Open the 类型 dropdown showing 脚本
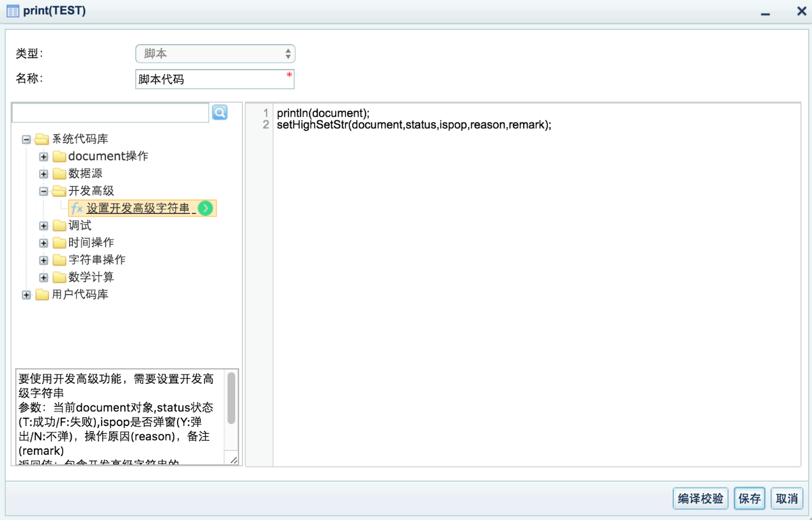Screen dimensions: 812x520 pyautogui.click(x=215, y=54)
